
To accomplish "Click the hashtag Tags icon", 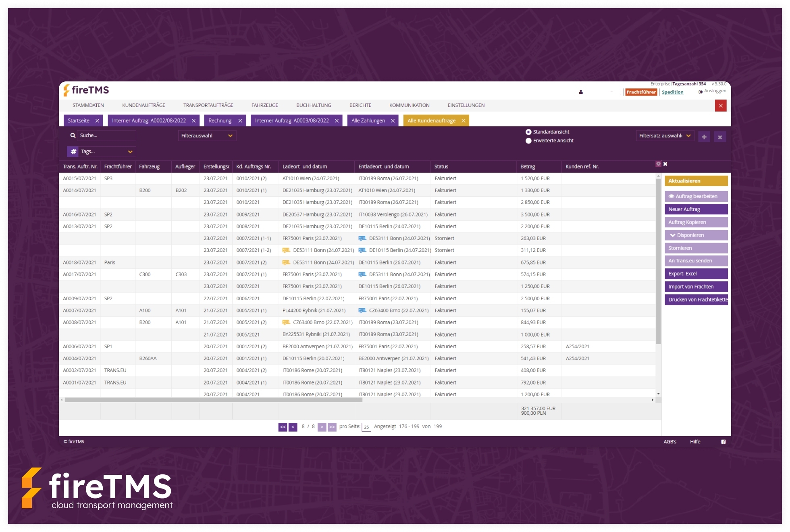I will [73, 152].
